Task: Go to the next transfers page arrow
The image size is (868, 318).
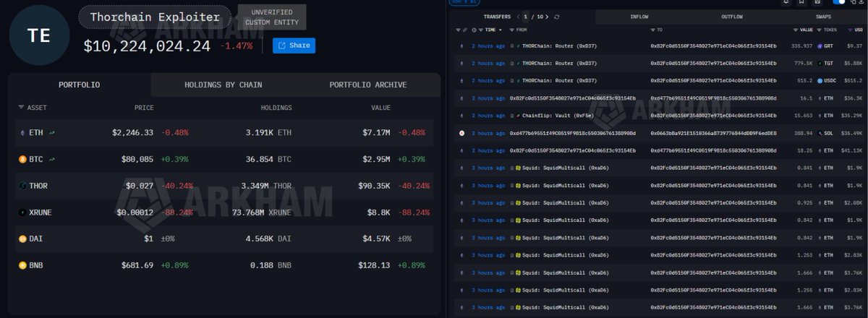Action: click(x=547, y=17)
